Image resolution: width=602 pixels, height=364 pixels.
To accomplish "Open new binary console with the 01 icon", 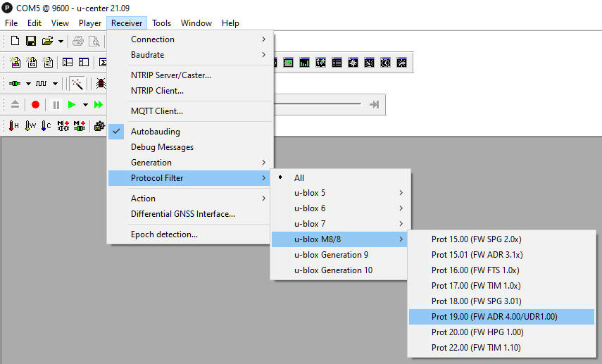I will tap(32, 62).
